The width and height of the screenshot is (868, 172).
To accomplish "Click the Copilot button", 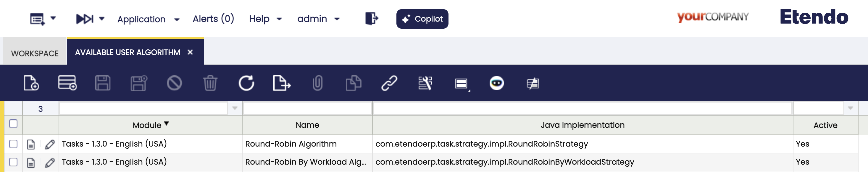I will tap(422, 19).
